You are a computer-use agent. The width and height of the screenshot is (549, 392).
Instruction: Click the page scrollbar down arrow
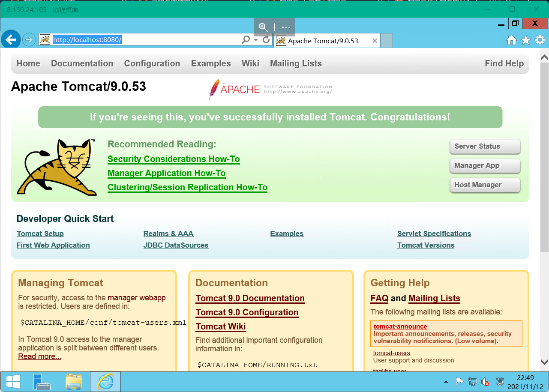click(544, 362)
